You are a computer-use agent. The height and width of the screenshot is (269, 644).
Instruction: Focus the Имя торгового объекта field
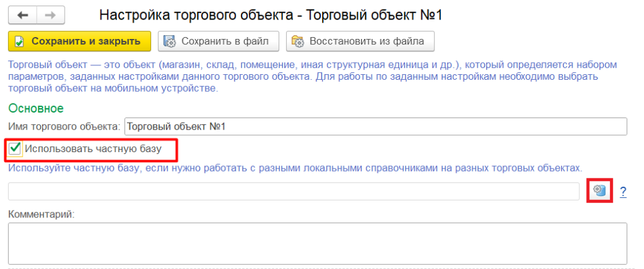point(375,126)
